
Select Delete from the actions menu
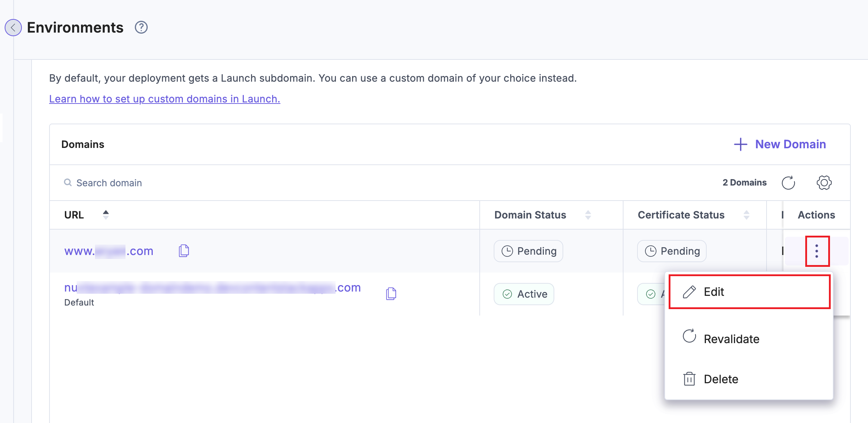point(721,379)
